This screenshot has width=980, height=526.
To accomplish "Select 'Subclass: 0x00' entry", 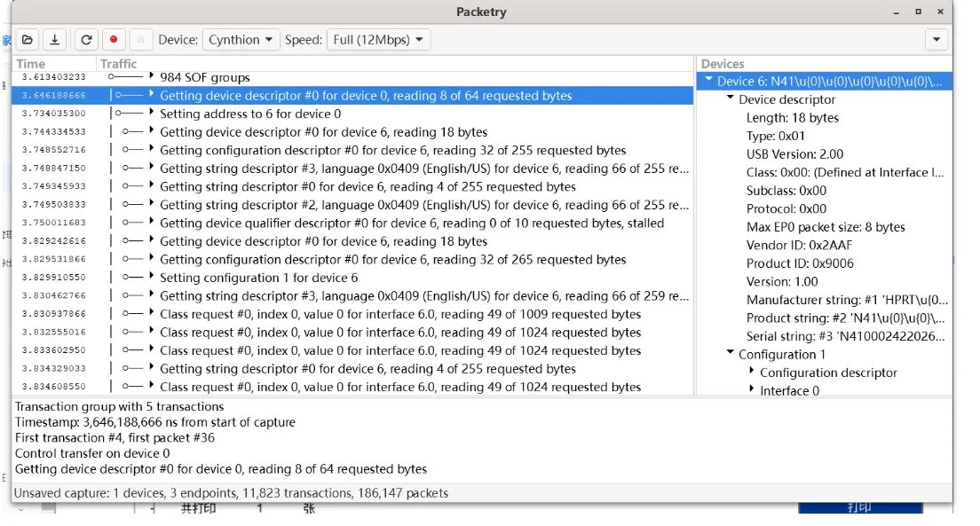I will click(x=786, y=190).
